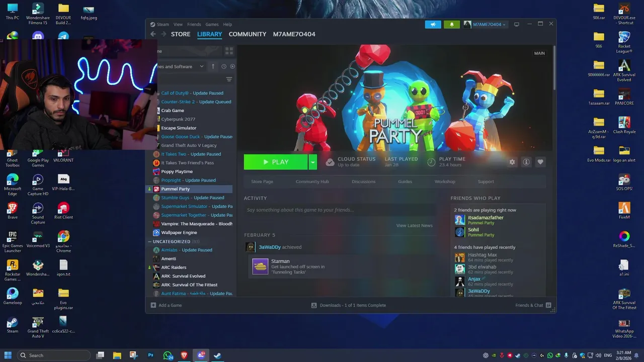Click the activity say something input field
Image resolution: width=644 pixels, height=362 pixels.
[340, 210]
